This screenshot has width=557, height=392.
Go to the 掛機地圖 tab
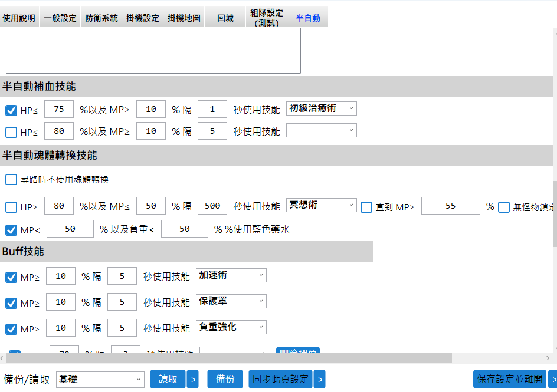point(184,18)
